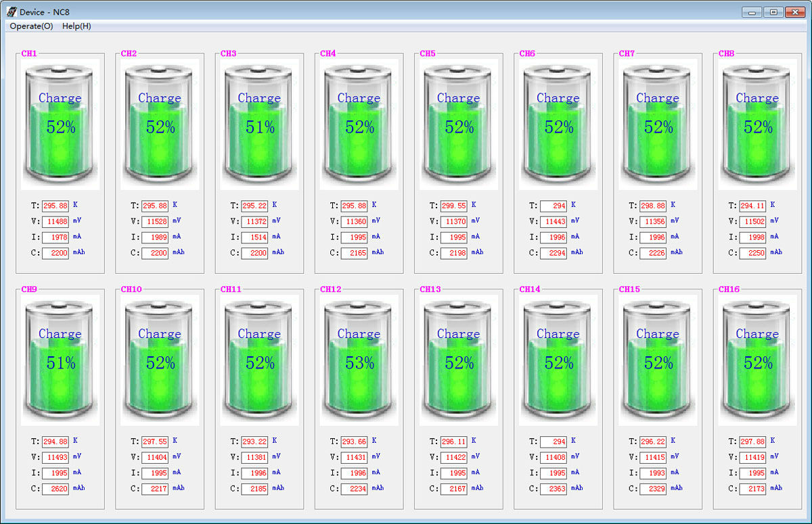812x524 pixels.
Task: Click CH2 voltage field showing 11528
Action: click(x=155, y=222)
